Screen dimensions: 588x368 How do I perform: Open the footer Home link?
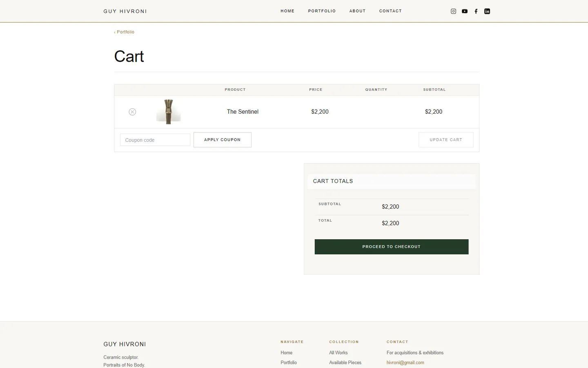[286, 353]
